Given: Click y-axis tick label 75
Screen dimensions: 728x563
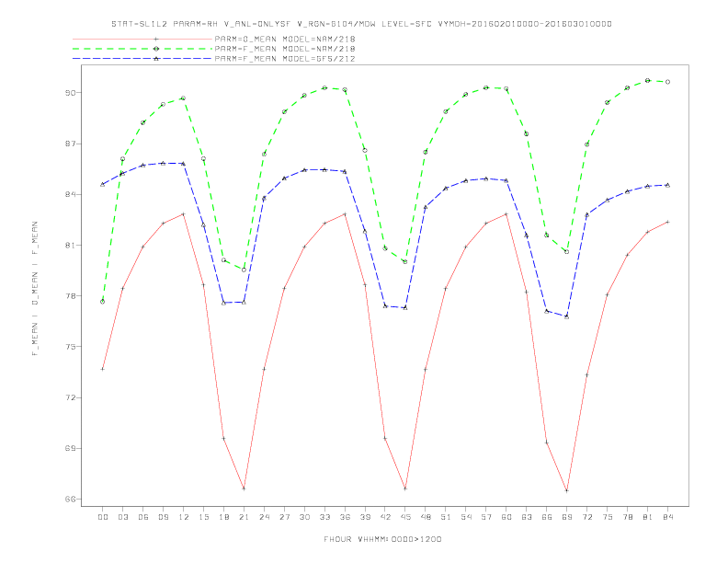Looking at the screenshot, I should [x=70, y=347].
